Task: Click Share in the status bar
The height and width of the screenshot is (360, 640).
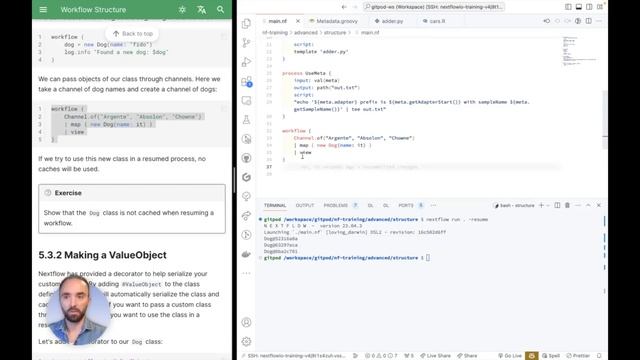Action: tap(467, 356)
